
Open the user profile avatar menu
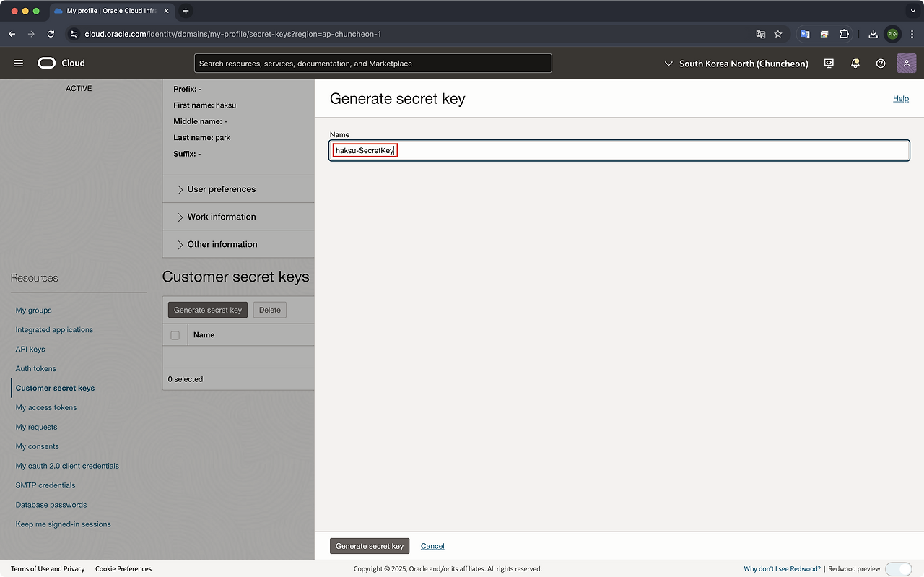click(906, 64)
